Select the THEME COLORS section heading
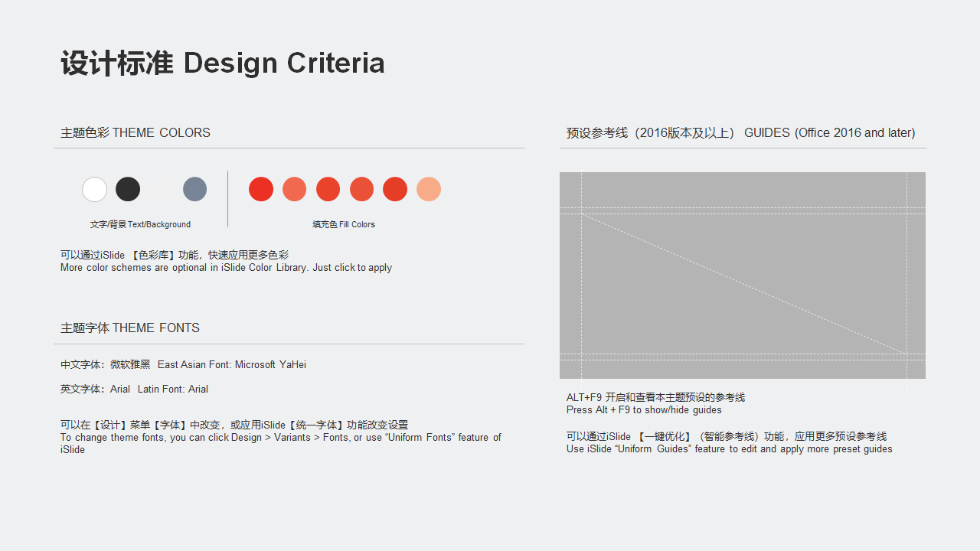 136,133
